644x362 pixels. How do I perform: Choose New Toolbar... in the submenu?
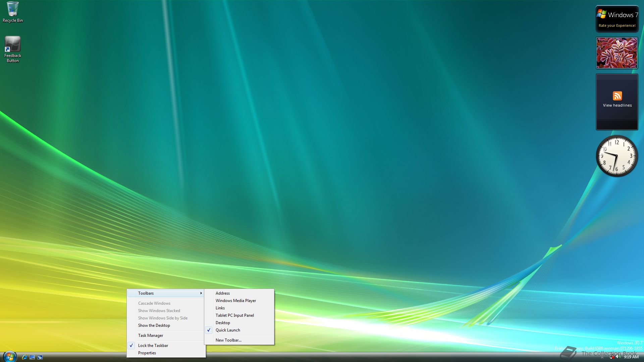[x=239, y=340]
